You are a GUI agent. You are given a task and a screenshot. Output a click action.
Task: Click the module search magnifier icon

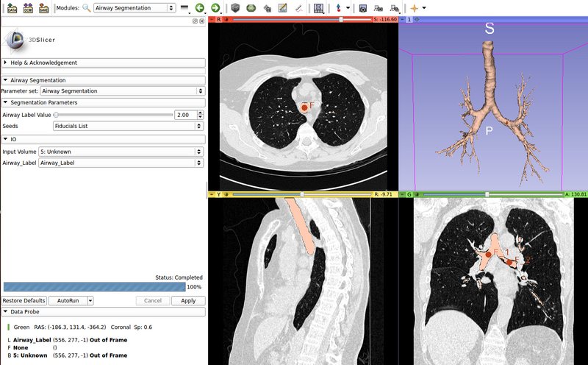87,8
